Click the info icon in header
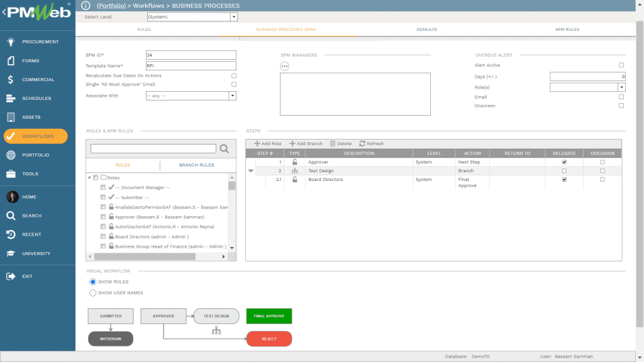The width and height of the screenshot is (644, 362). 86,5
